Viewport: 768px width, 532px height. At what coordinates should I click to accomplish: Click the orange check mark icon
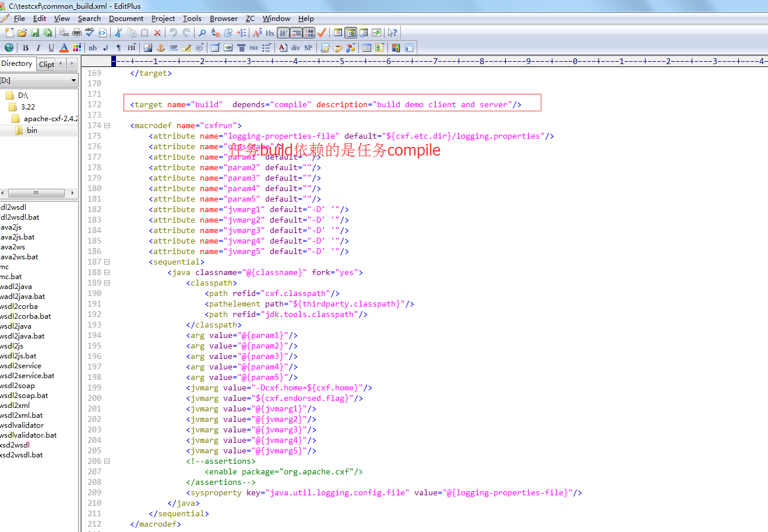[322, 33]
